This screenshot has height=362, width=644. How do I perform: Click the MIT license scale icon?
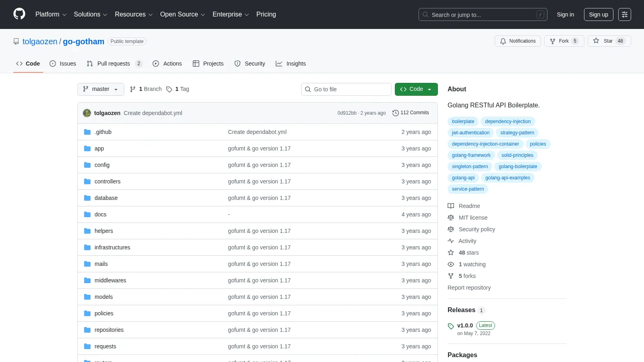[451, 218]
